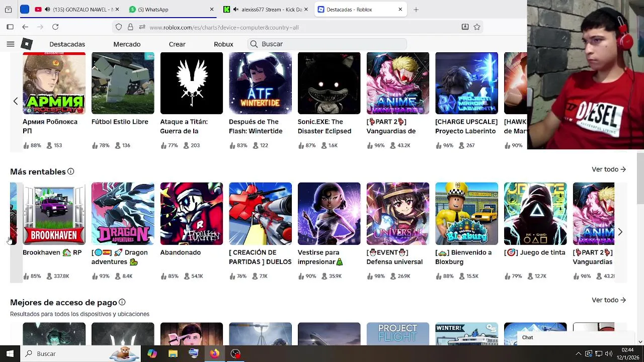Open Copilot icon in taskbar
Viewport: 644px width, 362px height.
point(152,353)
